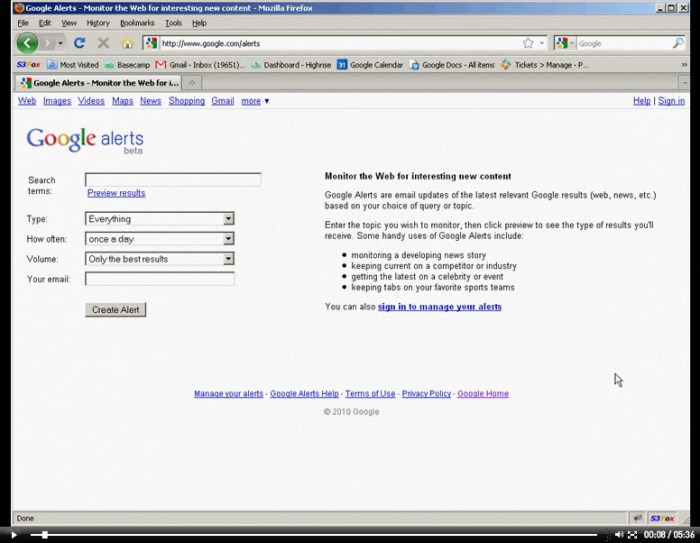
Task: Mute the video with the speaker icon
Action: [x=619, y=535]
